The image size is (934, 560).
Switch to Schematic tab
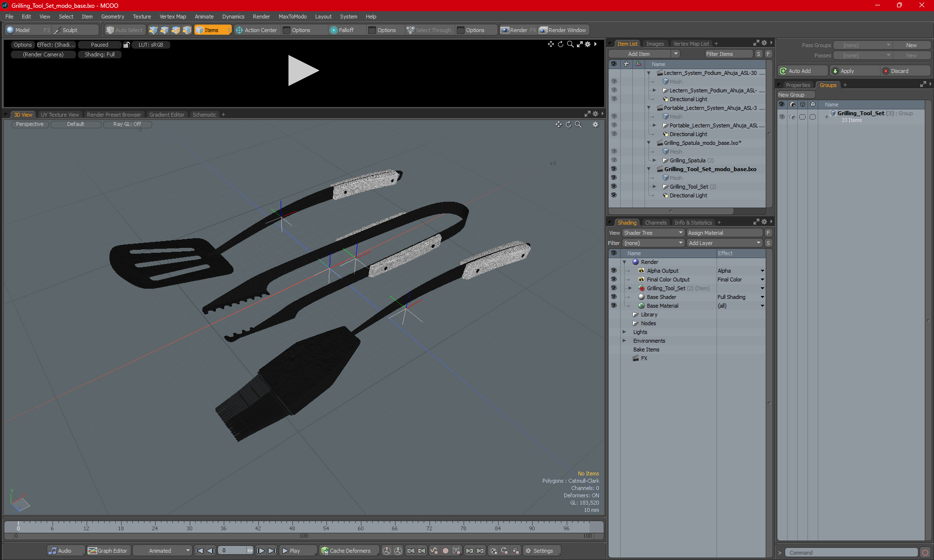204,115
